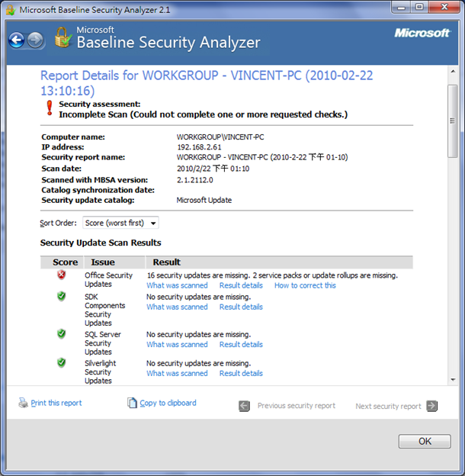465x476 pixels.
Task: Click computer name value WORKGROUP\VINCENT-PC
Action: (220, 137)
